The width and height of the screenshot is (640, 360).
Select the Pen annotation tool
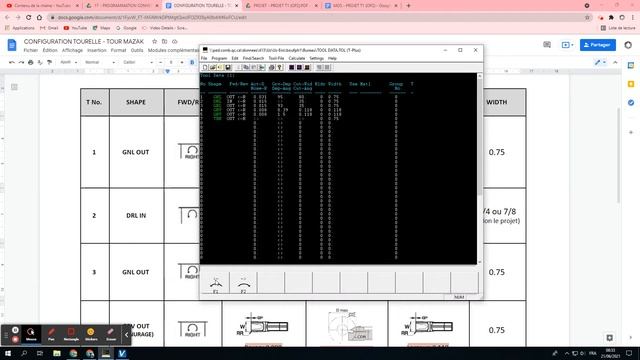pyautogui.click(x=51, y=334)
